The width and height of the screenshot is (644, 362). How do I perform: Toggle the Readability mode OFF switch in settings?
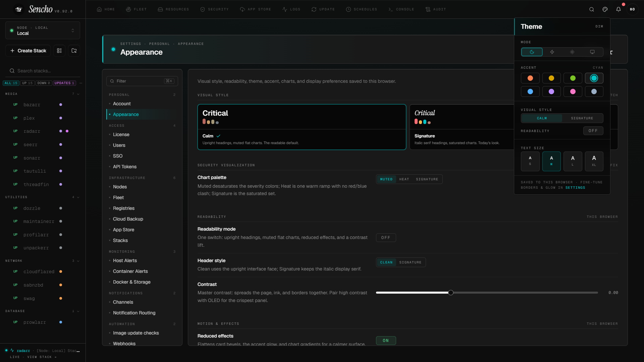click(386, 238)
